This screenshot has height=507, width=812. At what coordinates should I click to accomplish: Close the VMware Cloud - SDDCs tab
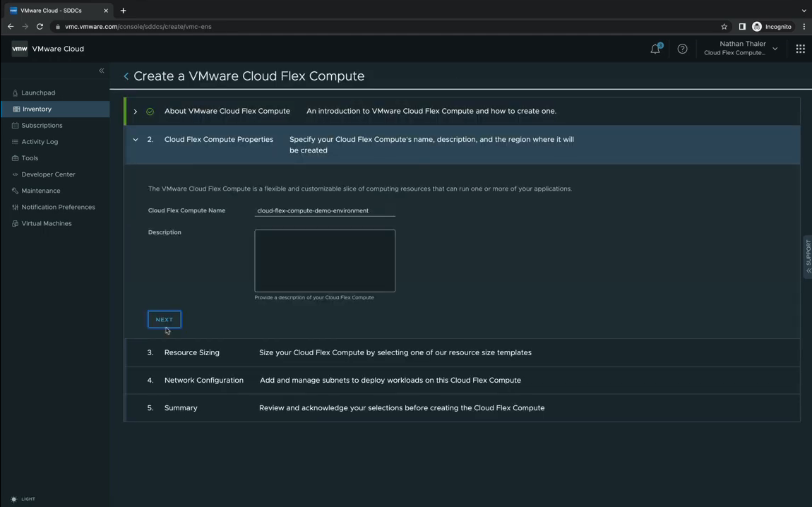[x=106, y=11]
